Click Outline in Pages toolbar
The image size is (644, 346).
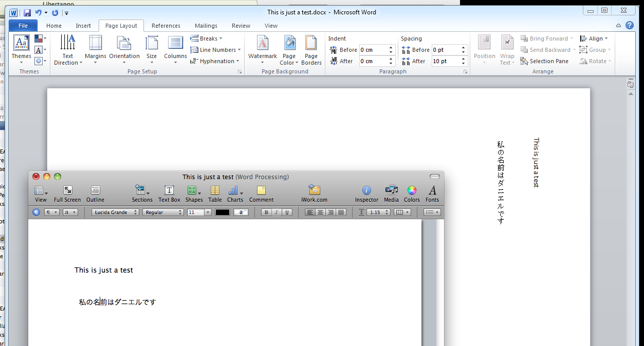tap(95, 194)
